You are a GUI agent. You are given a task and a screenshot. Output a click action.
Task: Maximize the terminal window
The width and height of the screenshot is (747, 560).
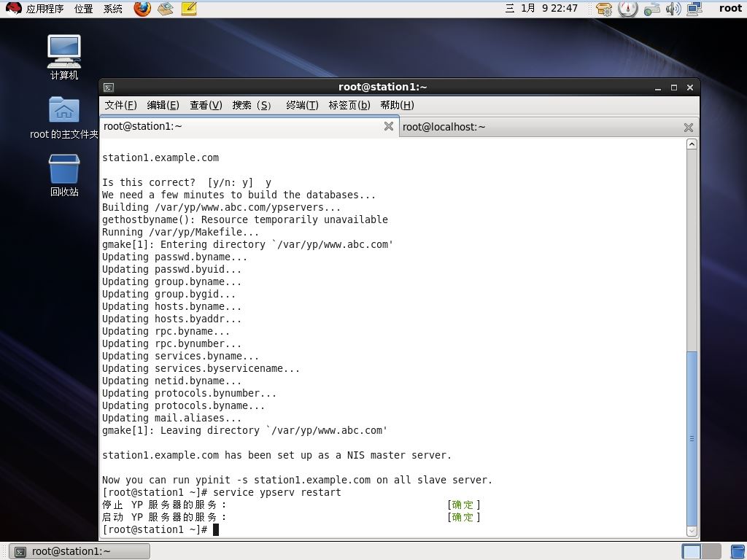[673, 87]
